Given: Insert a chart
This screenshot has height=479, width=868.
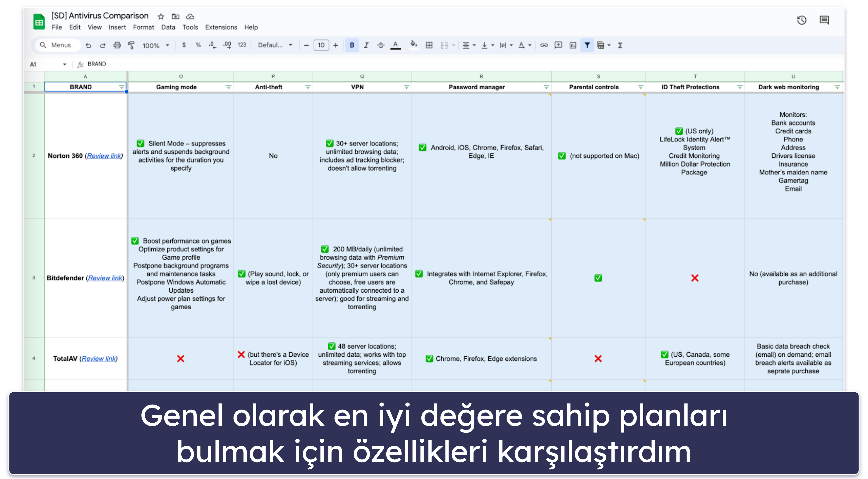Looking at the screenshot, I should tap(573, 45).
